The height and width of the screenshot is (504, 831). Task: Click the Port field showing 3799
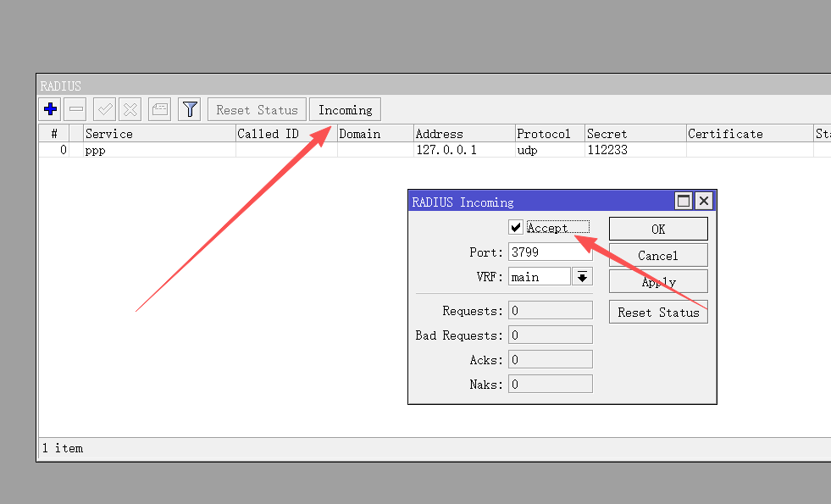[550, 252]
